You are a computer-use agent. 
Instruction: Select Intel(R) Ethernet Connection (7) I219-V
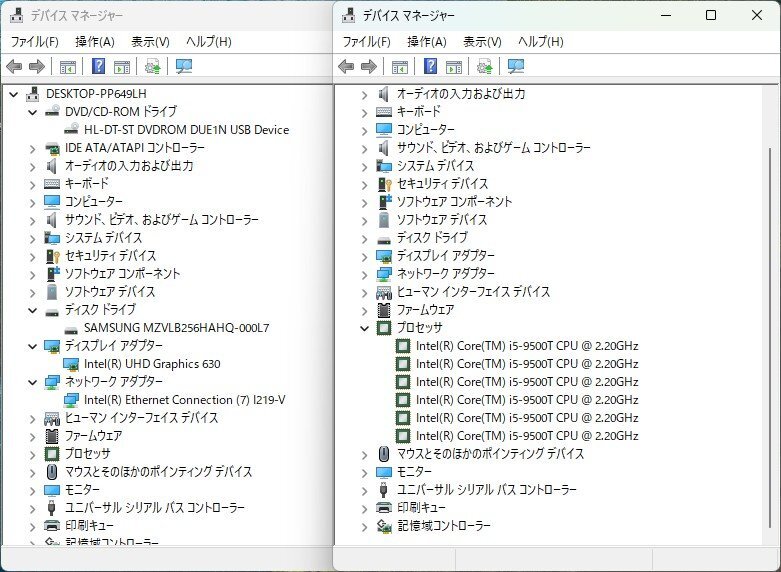[184, 400]
